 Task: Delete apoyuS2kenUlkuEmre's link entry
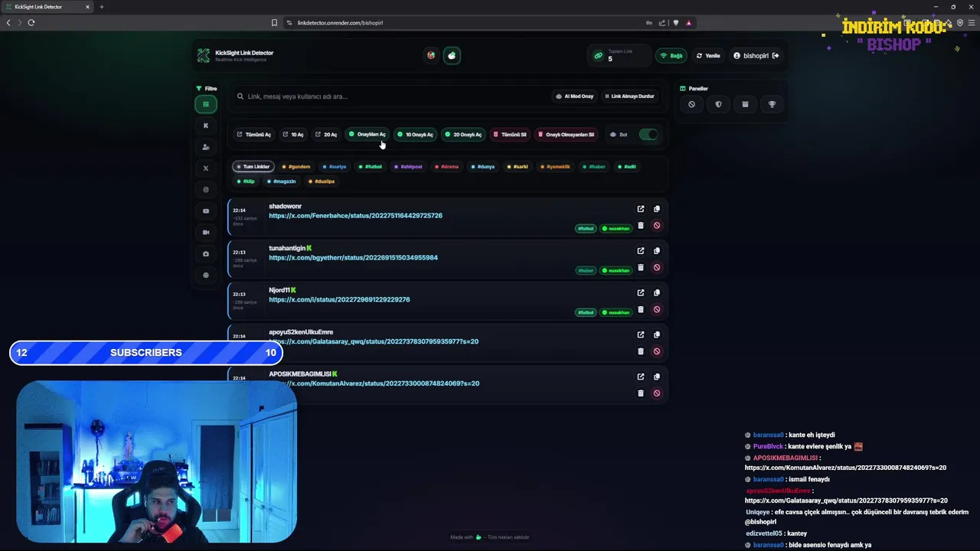(x=641, y=351)
